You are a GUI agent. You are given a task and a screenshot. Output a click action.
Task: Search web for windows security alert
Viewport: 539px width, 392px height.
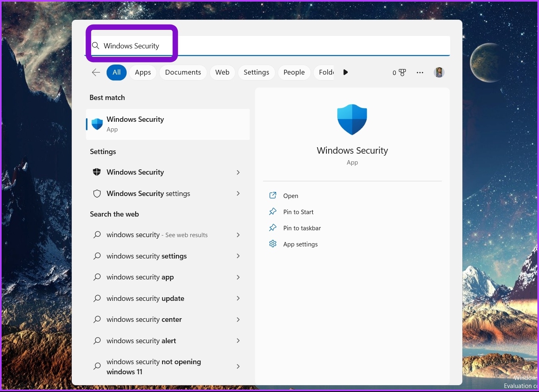[168, 341]
